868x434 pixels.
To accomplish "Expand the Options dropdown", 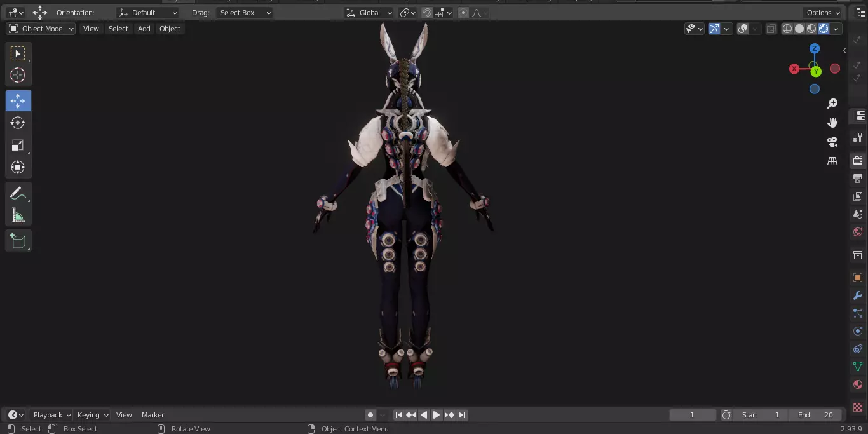I will click(823, 13).
